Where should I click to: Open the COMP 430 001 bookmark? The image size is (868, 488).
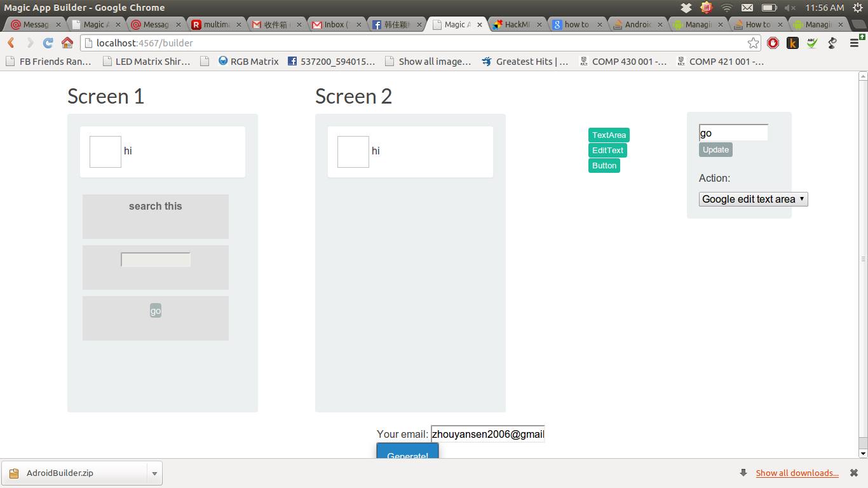[623, 62]
